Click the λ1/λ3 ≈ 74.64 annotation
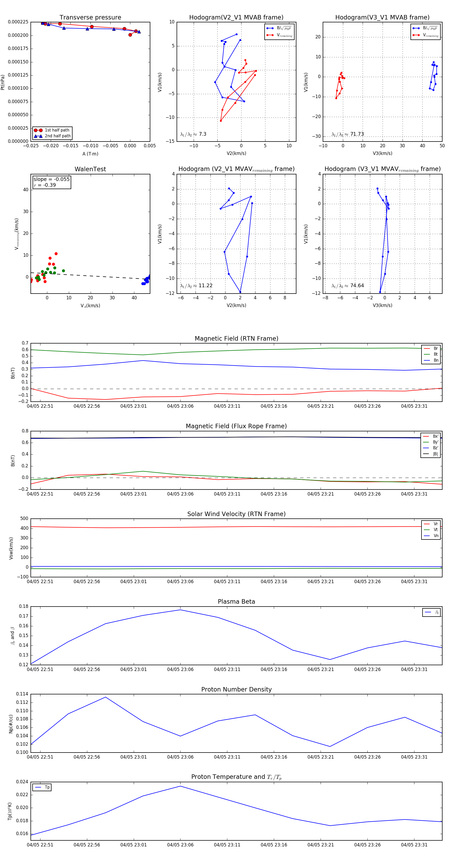Viewport: 473px width, 868px height. (348, 286)
